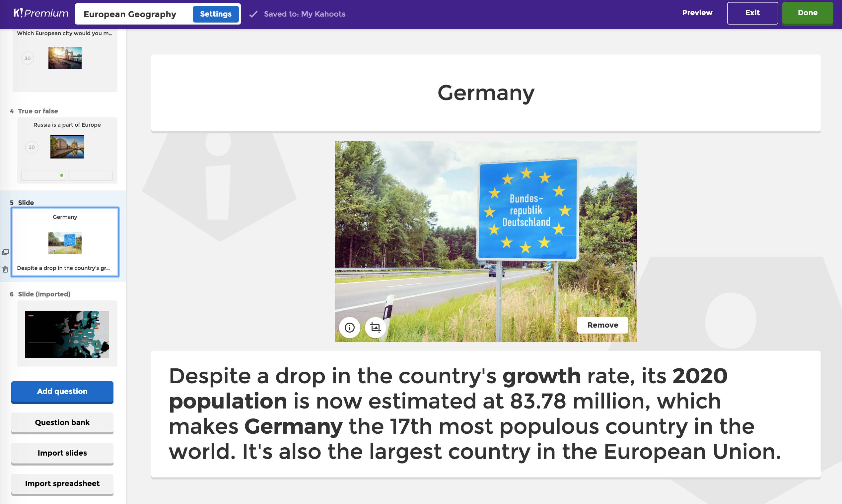This screenshot has width=842, height=504.
Task: Click the European Geography title tab
Action: (129, 13)
